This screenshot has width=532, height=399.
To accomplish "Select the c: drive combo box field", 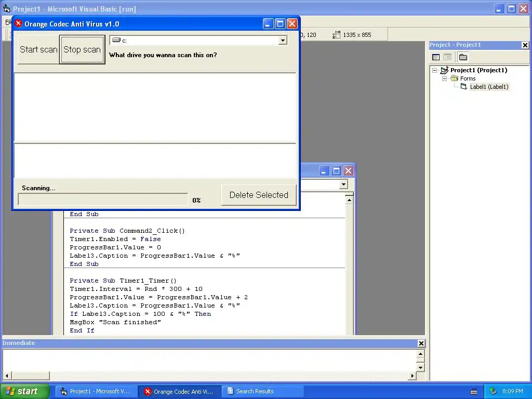I will pyautogui.click(x=198, y=41).
